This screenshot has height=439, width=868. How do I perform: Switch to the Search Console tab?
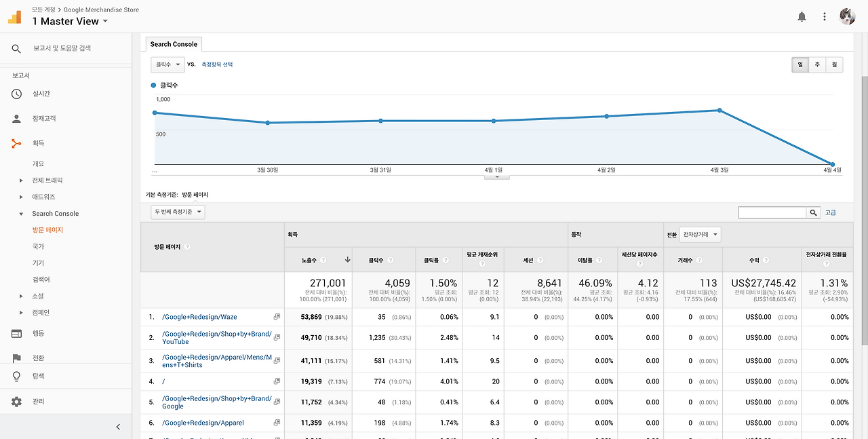pos(173,43)
